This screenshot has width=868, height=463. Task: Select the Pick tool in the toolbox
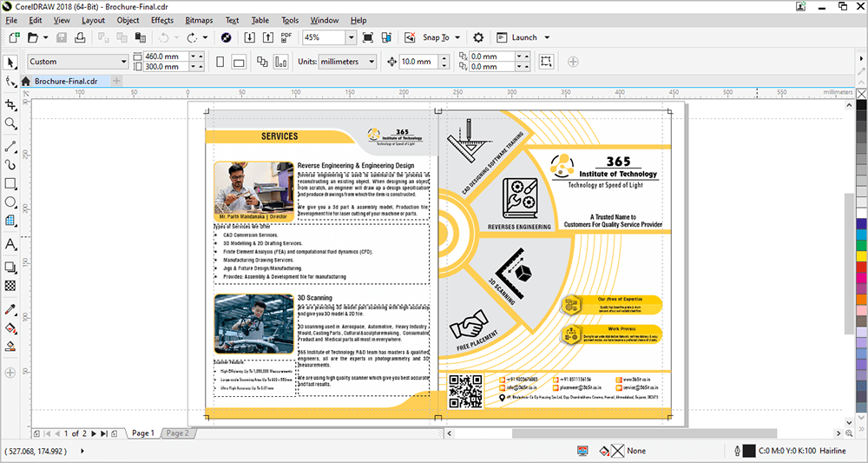[x=10, y=63]
